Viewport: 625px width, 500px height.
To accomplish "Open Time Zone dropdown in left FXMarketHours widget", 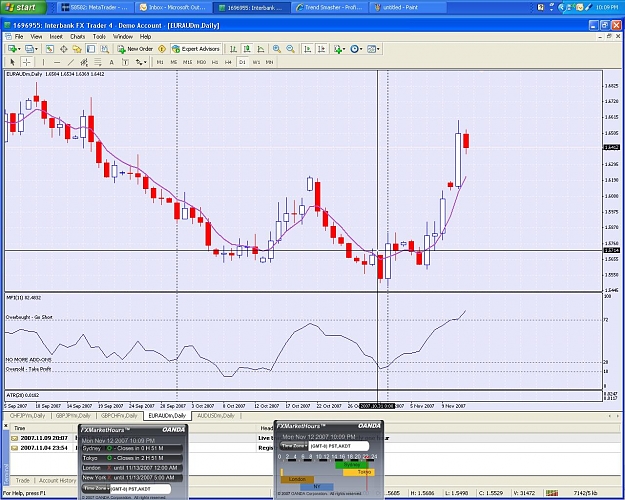I will (96, 488).
